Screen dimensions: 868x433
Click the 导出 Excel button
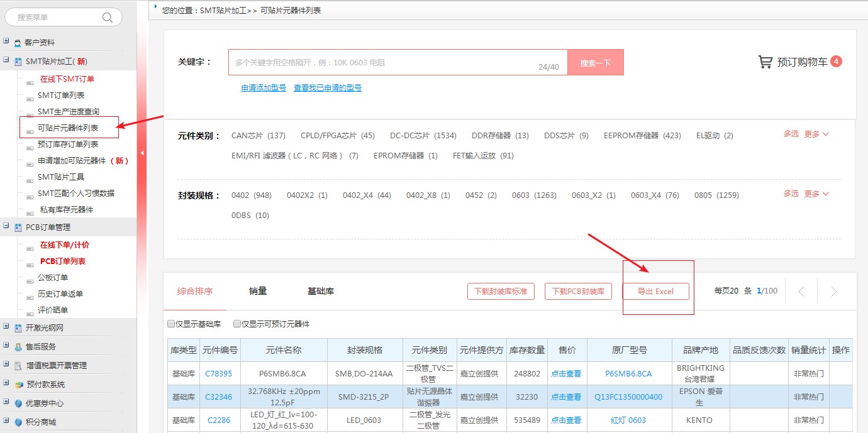coord(656,292)
